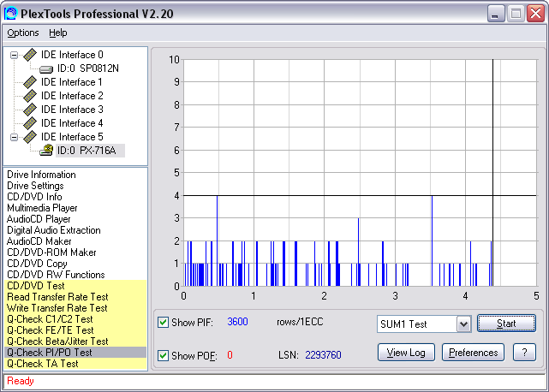Select IDE Interface 0 tree label
The height and width of the screenshot is (392, 549).
click(72, 55)
